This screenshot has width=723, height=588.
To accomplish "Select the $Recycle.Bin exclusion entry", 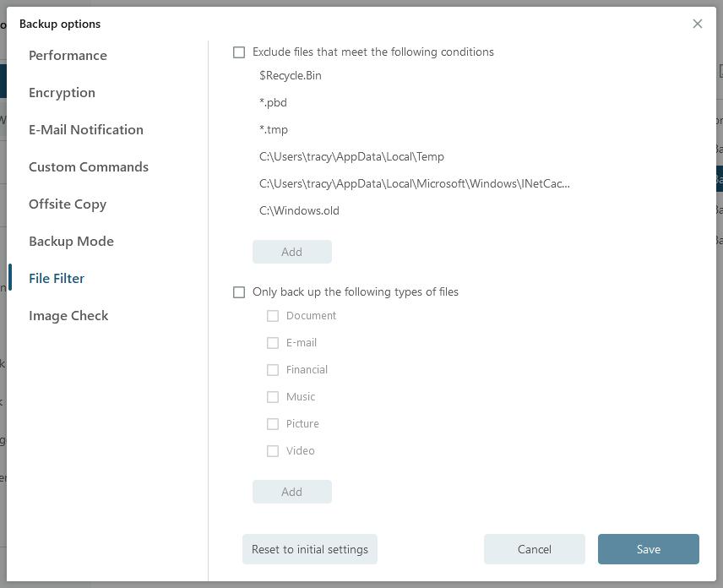I will coord(291,76).
